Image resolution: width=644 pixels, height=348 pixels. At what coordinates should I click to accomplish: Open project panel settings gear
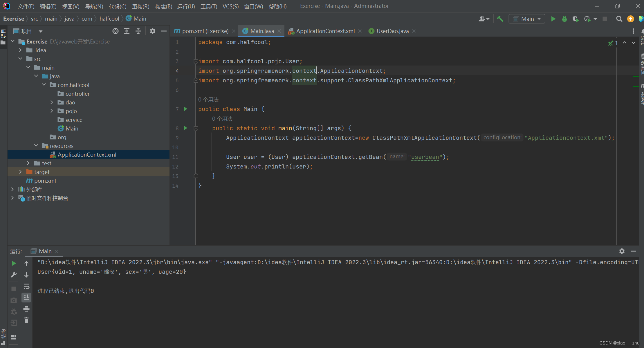[x=153, y=31]
